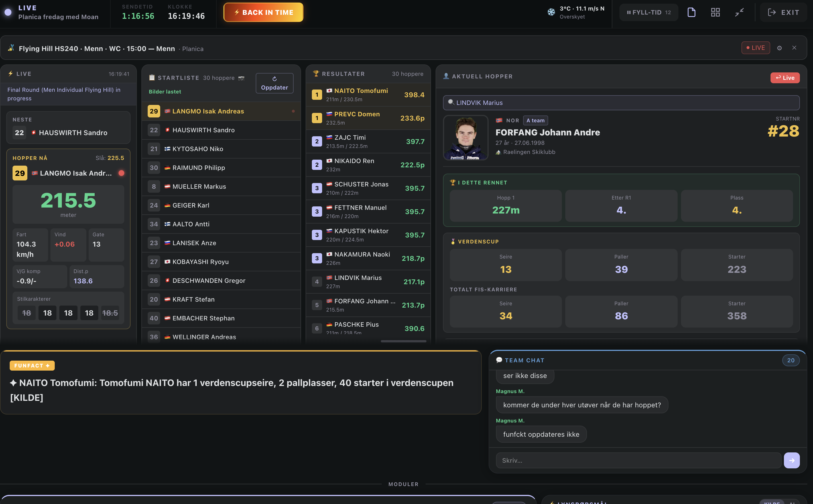Screen dimensions: 813x504
Task: Open the grid layout icon
Action: (715, 12)
